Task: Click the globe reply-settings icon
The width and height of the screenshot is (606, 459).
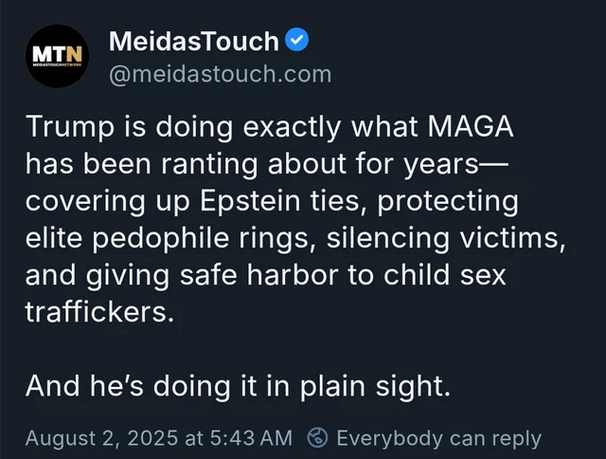Action: pyautogui.click(x=318, y=438)
